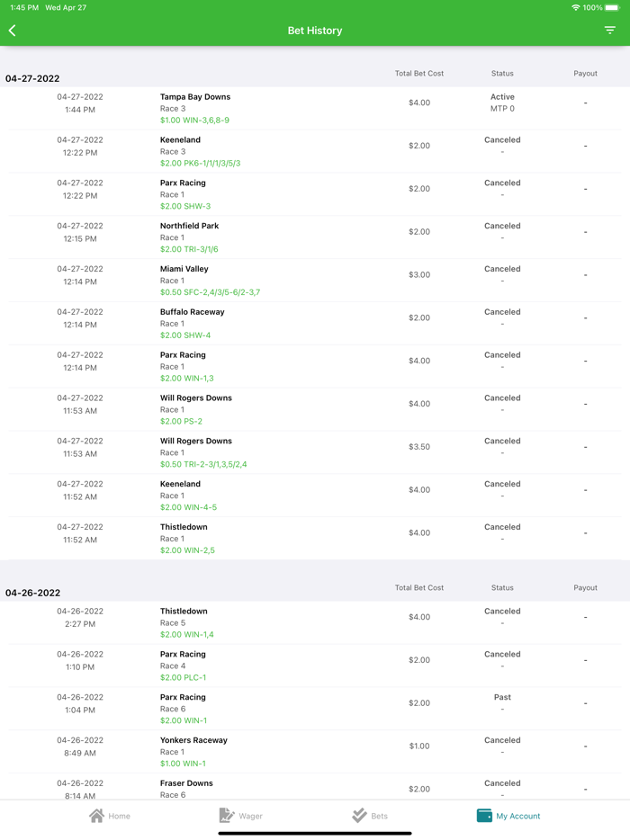Select the Home house icon
Viewport: 630px width, 840px height.
[96, 813]
